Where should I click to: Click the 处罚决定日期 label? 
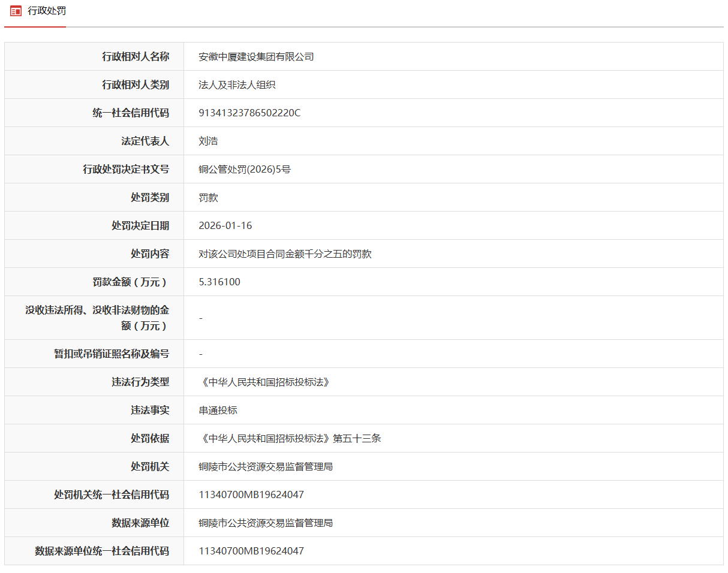[140, 225]
